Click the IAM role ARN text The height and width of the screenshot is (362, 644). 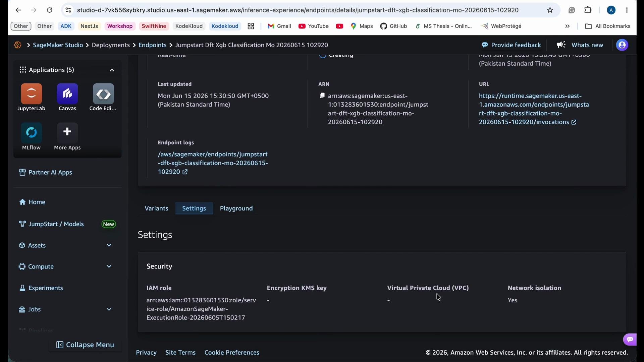coord(201,309)
